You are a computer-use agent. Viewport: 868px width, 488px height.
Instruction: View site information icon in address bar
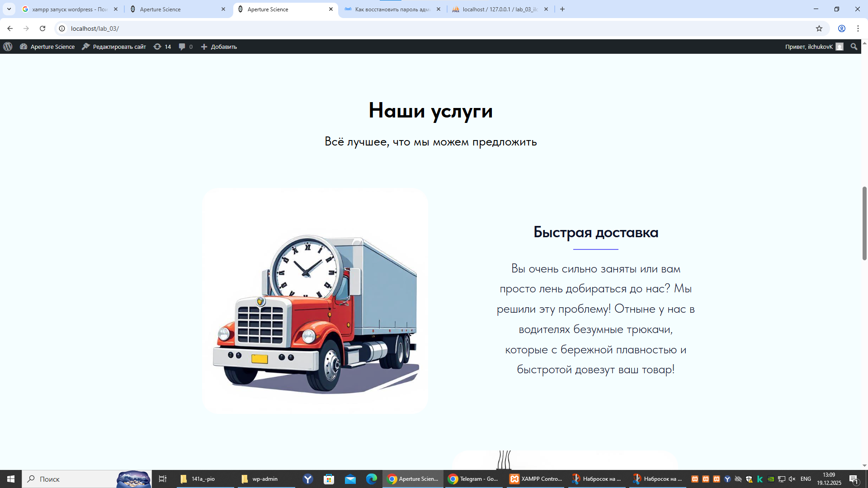tap(62, 28)
